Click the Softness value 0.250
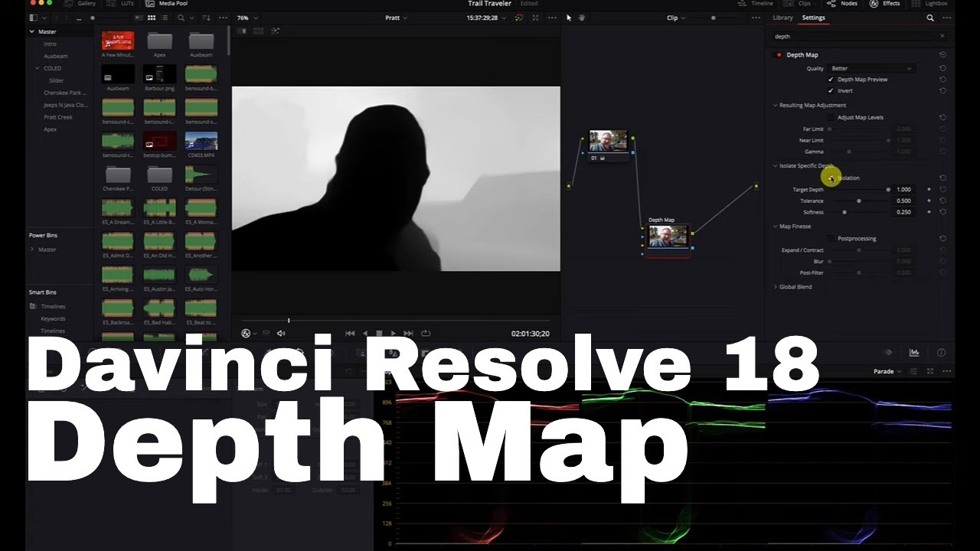Screen dimensions: 980x551 click(x=903, y=212)
